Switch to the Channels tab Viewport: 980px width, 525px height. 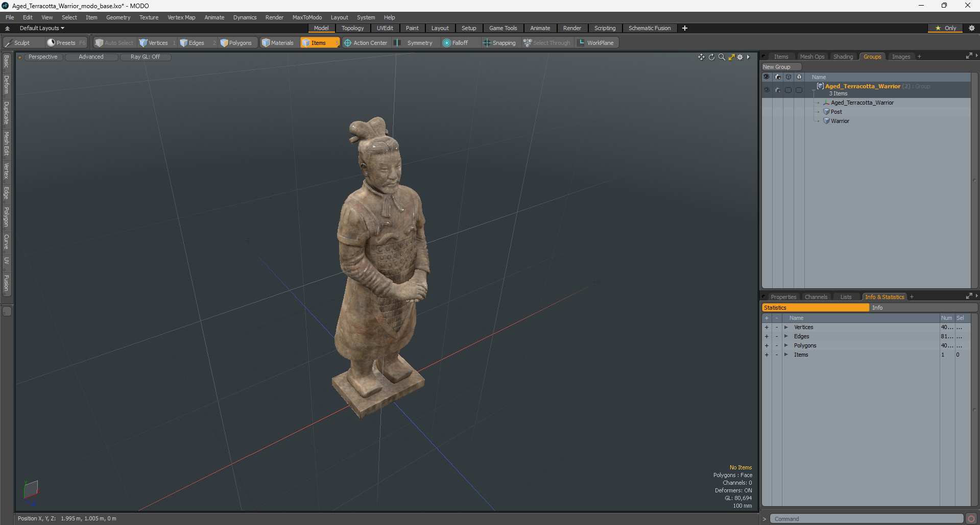coord(816,297)
